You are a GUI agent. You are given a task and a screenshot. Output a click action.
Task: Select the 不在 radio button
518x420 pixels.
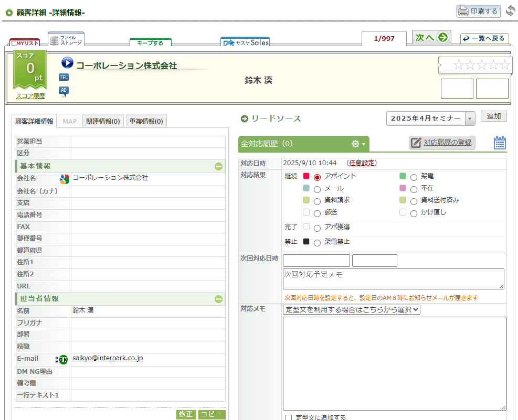(x=414, y=189)
